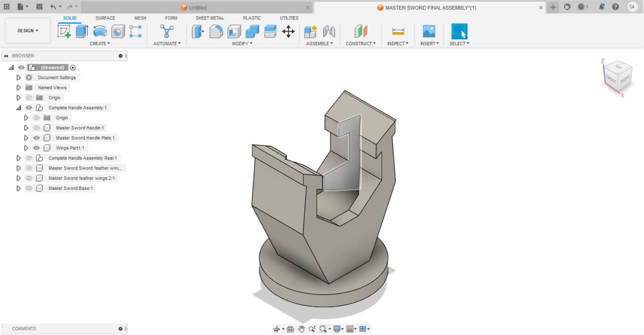Viewport: 644px width, 335px height.
Task: Select the Fillet tool
Action: (x=216, y=32)
